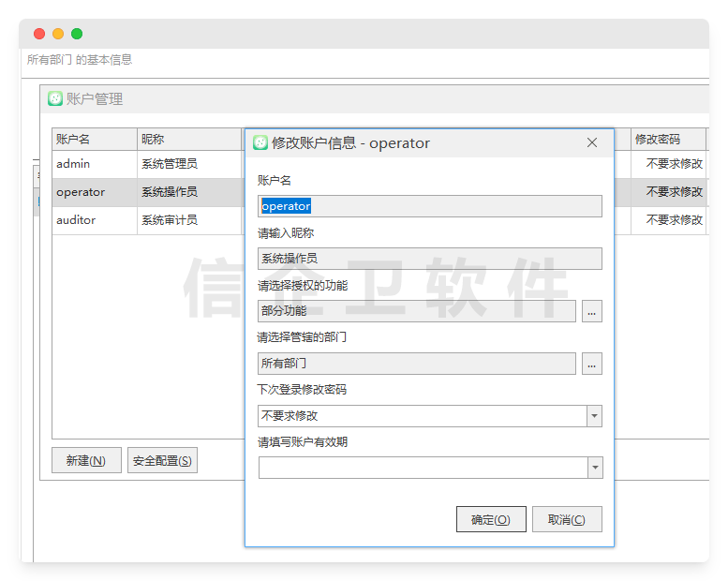This screenshot has width=728, height=581.
Task: Select the admin account row
Action: (x=94, y=164)
